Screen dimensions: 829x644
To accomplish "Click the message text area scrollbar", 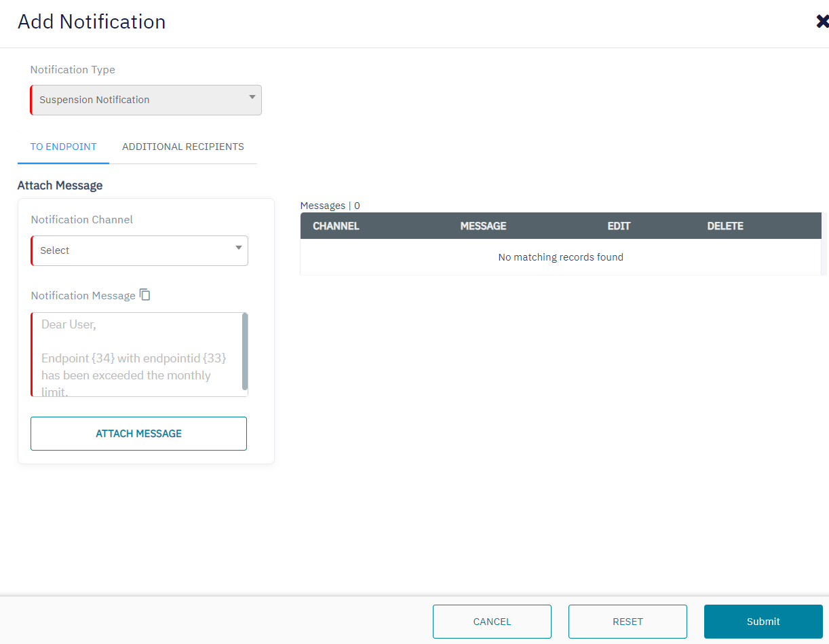I will [x=245, y=352].
